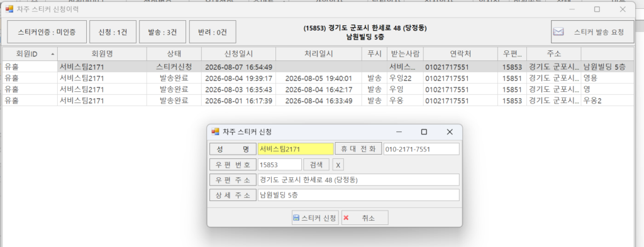The width and height of the screenshot is (644, 247).
Task: Click the 주소 column header
Action: 553,54
